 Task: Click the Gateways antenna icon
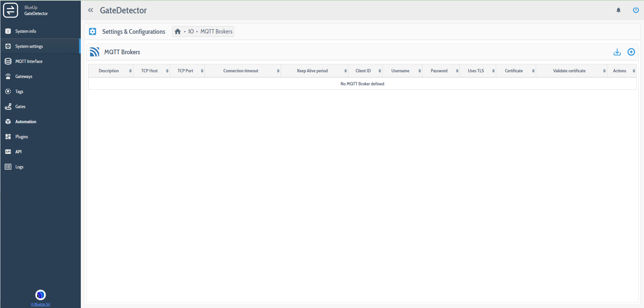click(8, 76)
